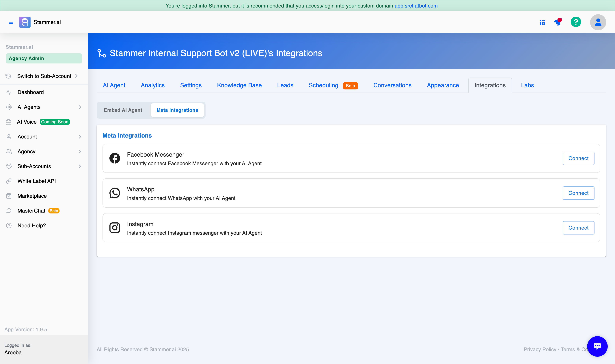
Task: Open the blue chat widget bubble
Action: (x=597, y=346)
